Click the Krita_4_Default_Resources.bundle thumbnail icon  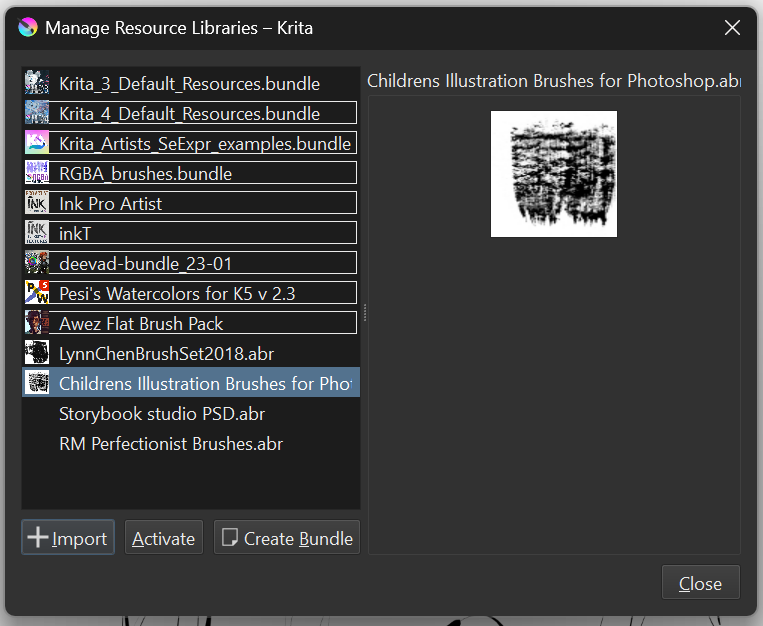37,113
